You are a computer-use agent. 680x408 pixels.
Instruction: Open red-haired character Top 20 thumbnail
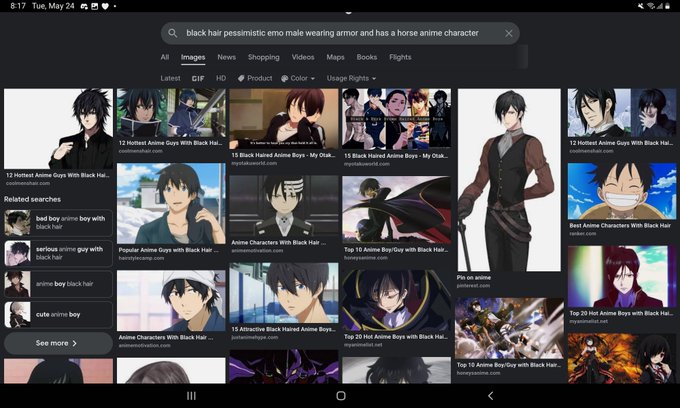(622, 277)
